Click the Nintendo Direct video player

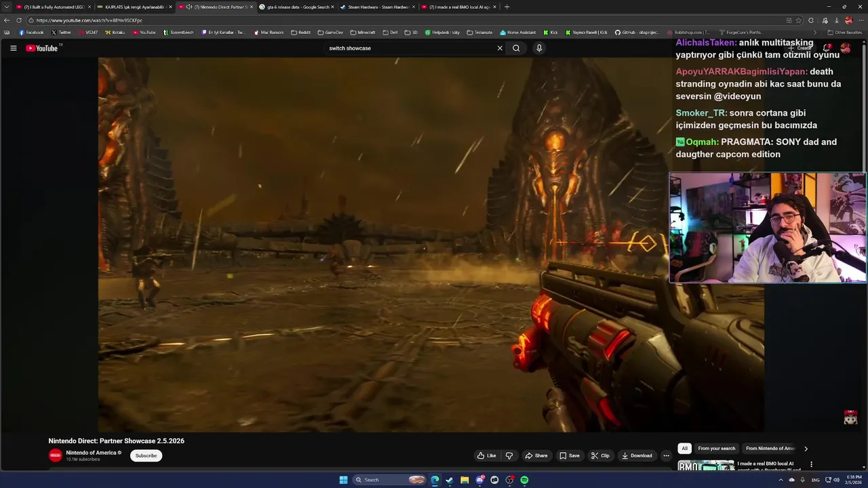coord(431,244)
